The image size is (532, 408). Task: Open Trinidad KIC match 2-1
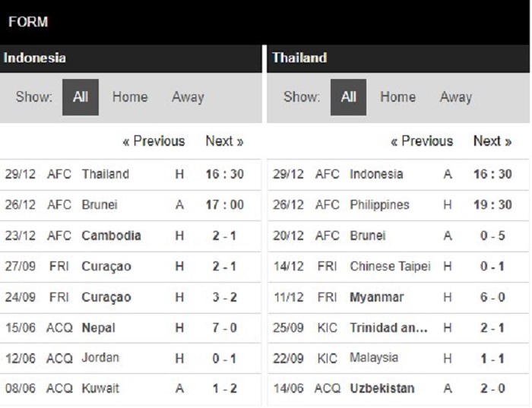[389, 327]
